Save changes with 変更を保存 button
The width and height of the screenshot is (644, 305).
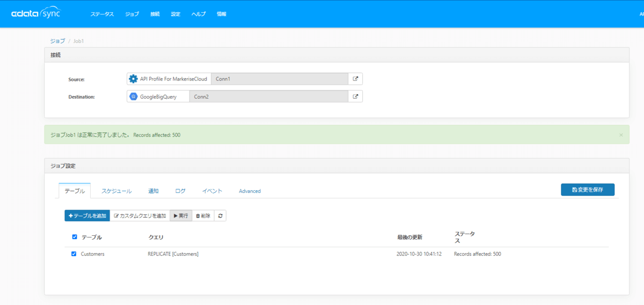588,190
